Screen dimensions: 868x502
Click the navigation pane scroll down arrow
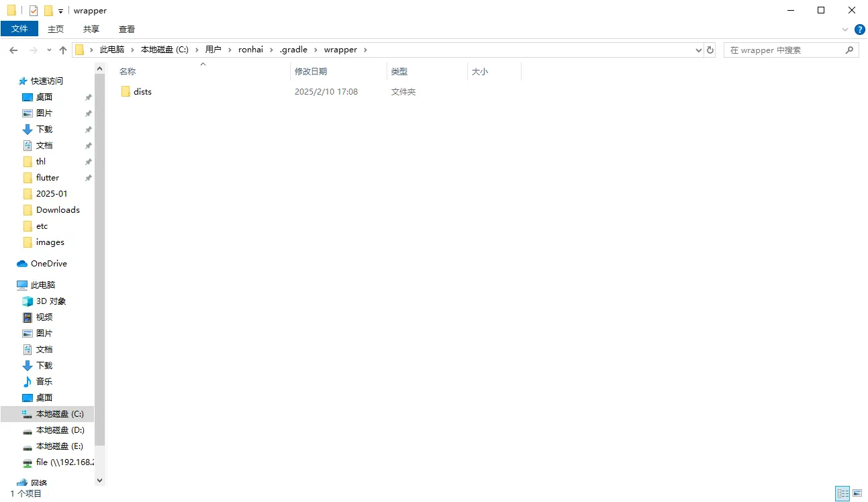[100, 480]
